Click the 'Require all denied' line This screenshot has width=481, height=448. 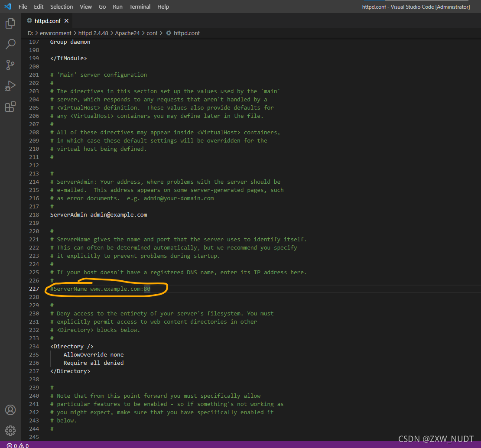coord(94,363)
